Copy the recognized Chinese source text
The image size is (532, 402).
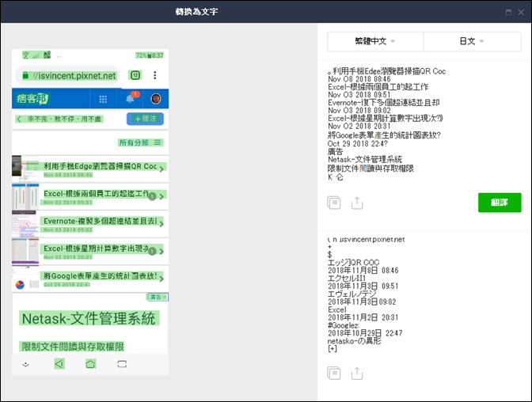(334, 203)
